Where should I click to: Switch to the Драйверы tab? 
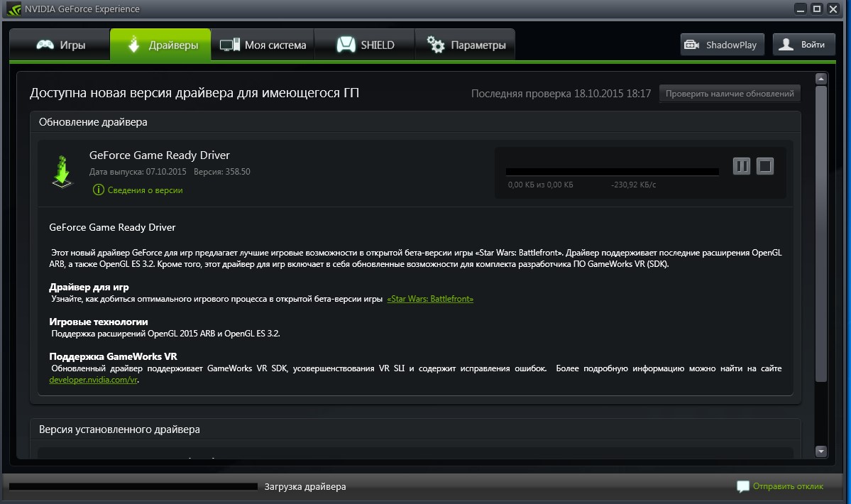click(160, 45)
